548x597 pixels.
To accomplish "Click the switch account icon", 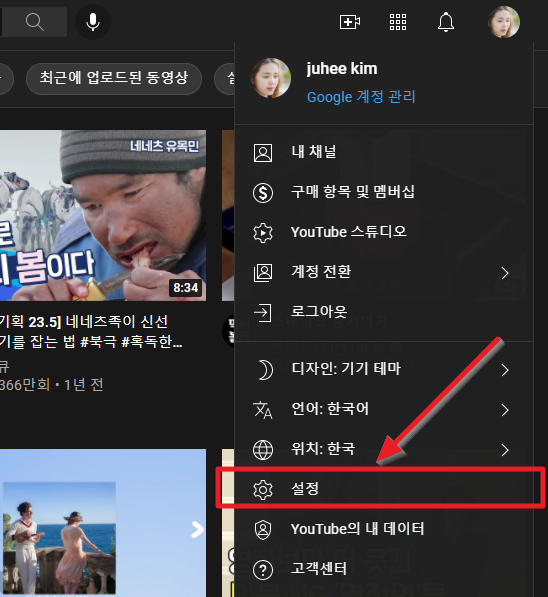I will [x=263, y=273].
